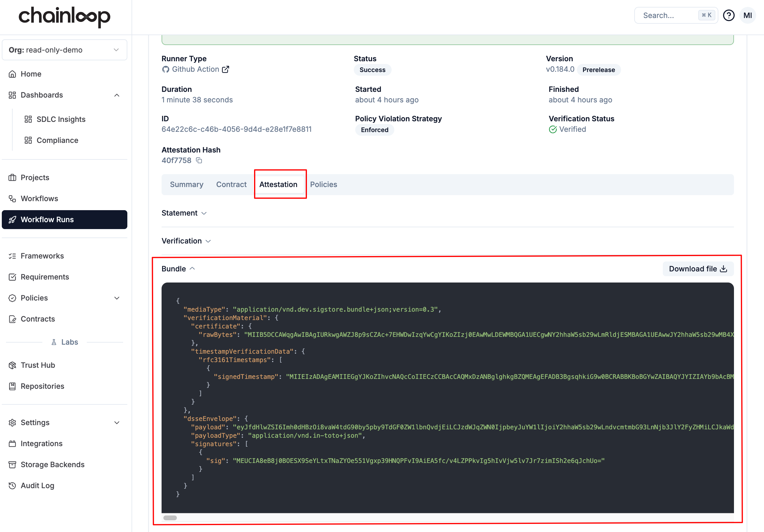The height and width of the screenshot is (532, 764).
Task: Click the Download file button
Action: pyautogui.click(x=698, y=269)
